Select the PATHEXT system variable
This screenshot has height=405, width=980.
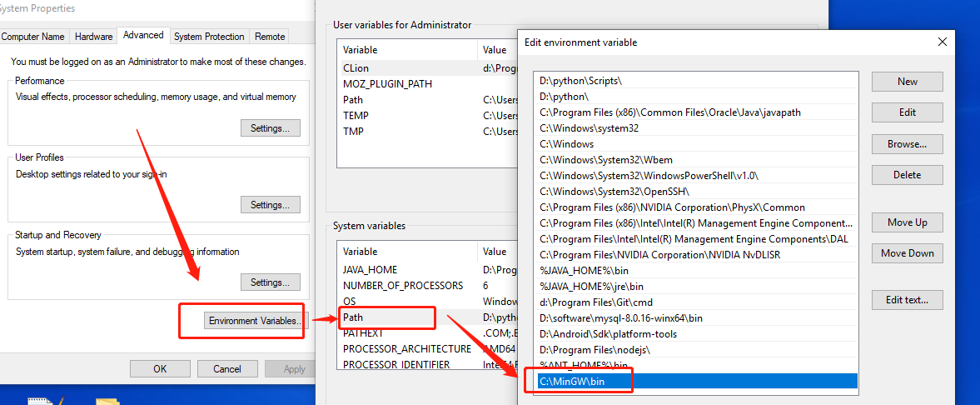click(x=427, y=333)
